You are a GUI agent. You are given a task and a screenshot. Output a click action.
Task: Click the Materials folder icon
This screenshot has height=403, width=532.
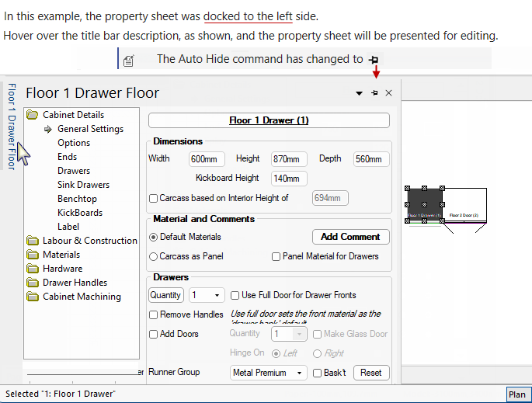click(33, 255)
